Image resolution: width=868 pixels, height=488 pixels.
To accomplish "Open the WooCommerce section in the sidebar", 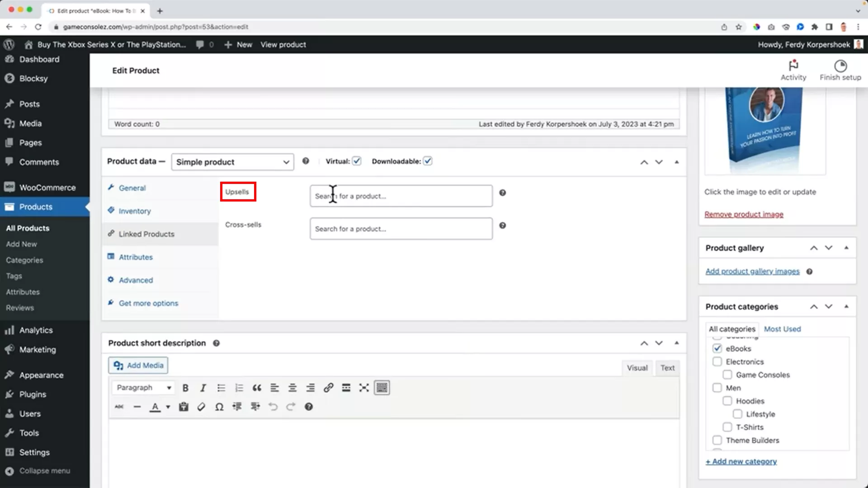I will click(47, 187).
